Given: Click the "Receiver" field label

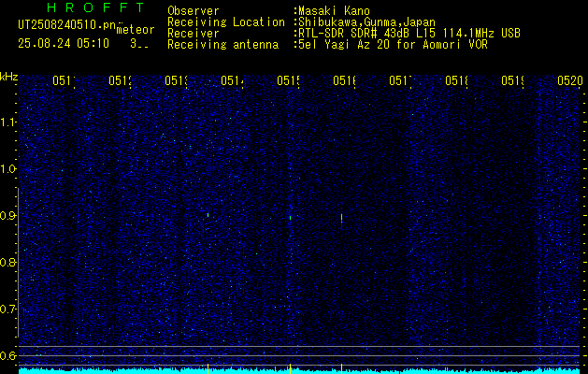Looking at the screenshot, I should click(194, 34).
